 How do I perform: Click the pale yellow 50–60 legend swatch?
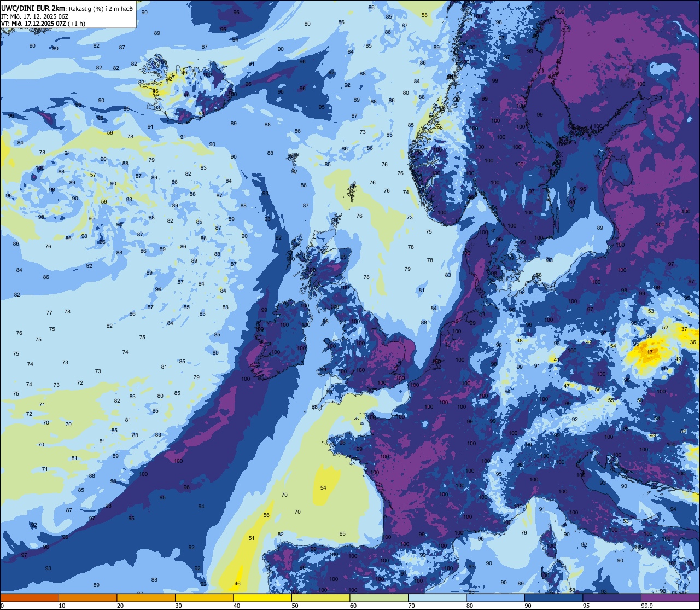[x=320, y=597]
